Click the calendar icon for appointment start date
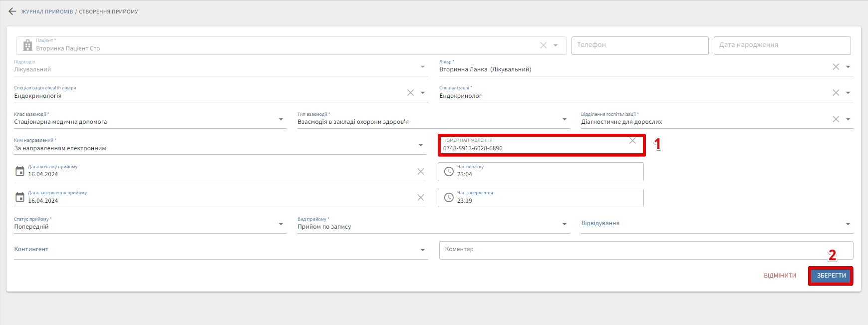The height and width of the screenshot is (325, 868). click(x=20, y=171)
